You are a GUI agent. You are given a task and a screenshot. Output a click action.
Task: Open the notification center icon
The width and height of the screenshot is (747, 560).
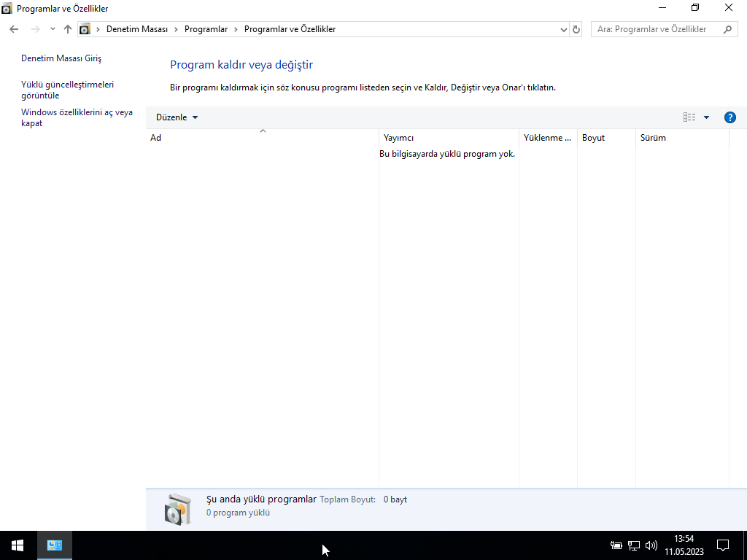click(x=723, y=545)
